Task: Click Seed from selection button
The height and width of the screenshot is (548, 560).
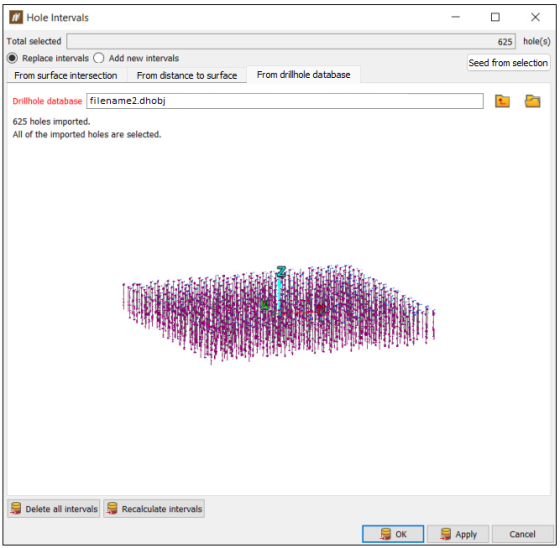Action: click(508, 63)
